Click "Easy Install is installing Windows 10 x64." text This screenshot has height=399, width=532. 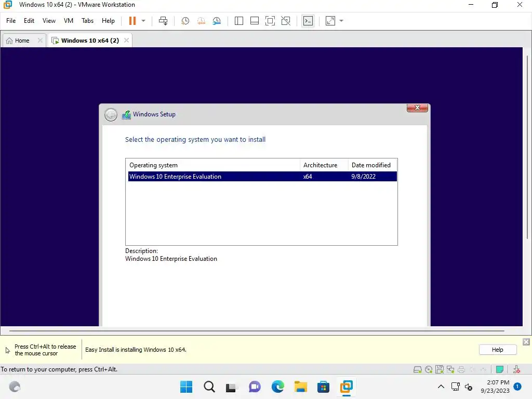[136, 350]
